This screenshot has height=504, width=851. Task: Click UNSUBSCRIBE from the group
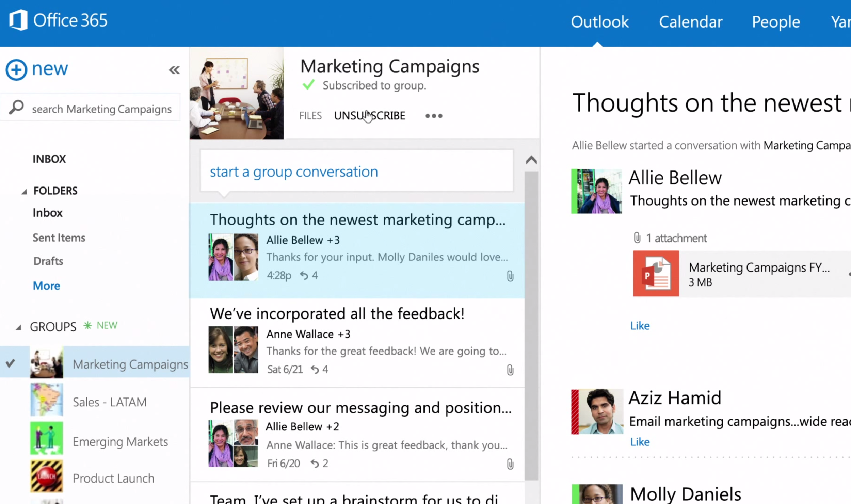coord(370,116)
